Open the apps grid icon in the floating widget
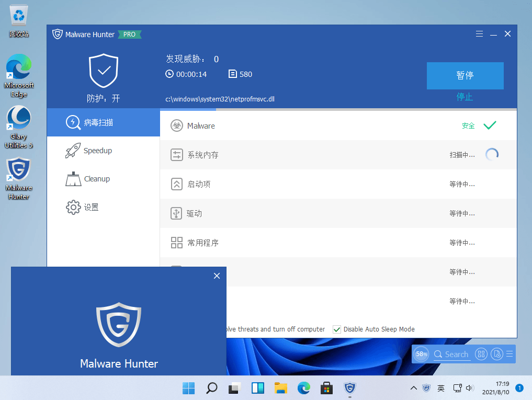532x400 pixels. coord(481,354)
